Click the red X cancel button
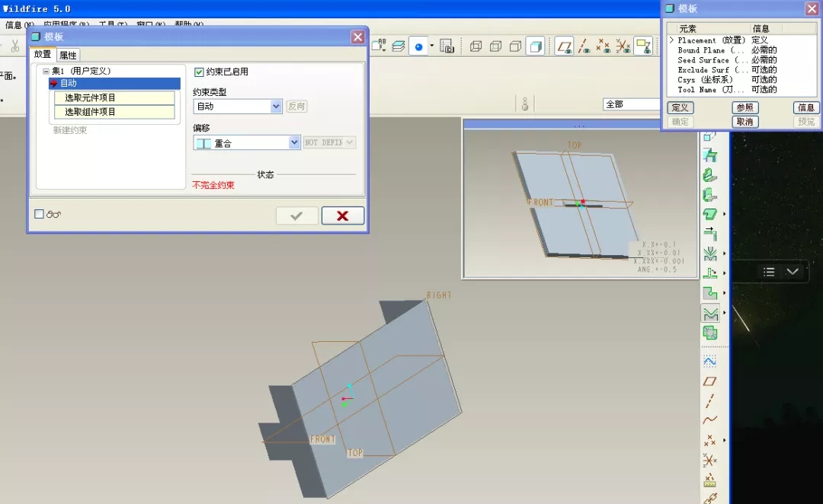The image size is (823, 504). pyautogui.click(x=343, y=215)
